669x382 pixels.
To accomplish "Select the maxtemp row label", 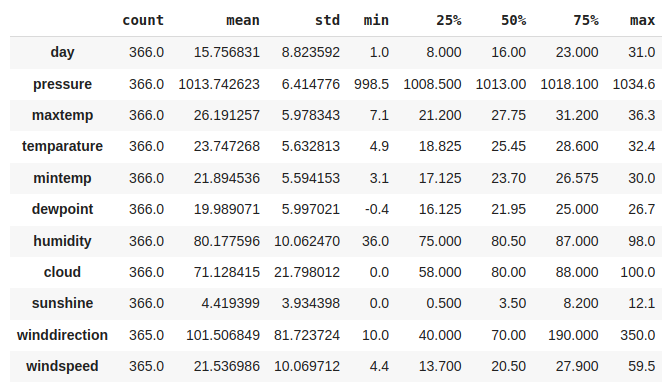I will coord(62,115).
